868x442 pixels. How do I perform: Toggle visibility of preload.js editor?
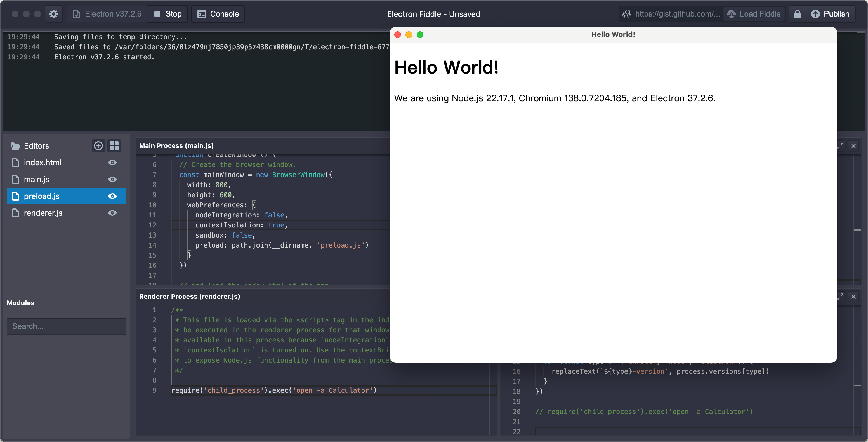(112, 196)
